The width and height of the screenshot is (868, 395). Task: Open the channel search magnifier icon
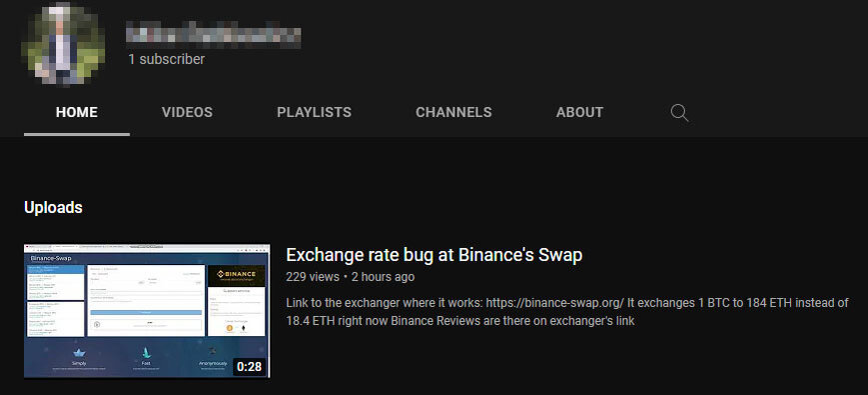tap(679, 113)
